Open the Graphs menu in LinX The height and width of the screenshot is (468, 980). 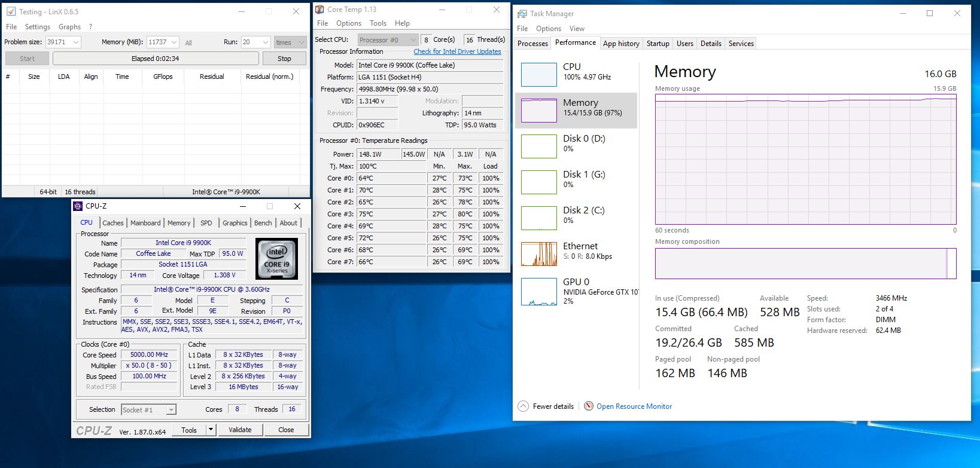coord(69,27)
